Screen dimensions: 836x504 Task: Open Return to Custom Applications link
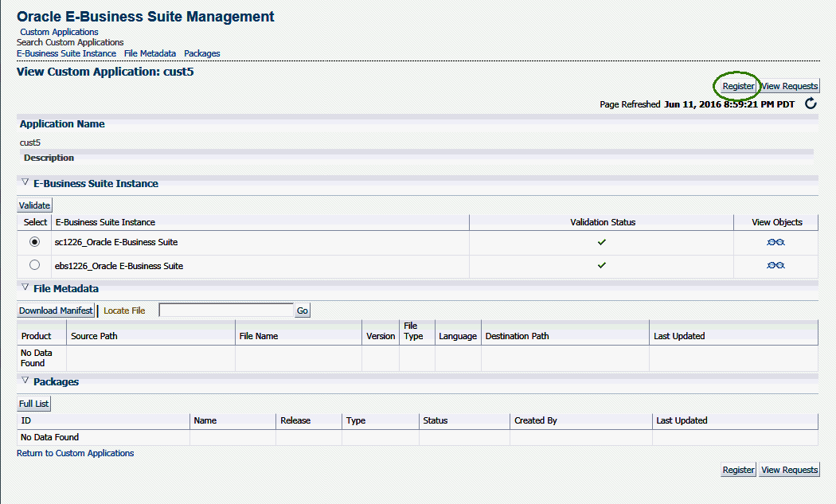(75, 453)
